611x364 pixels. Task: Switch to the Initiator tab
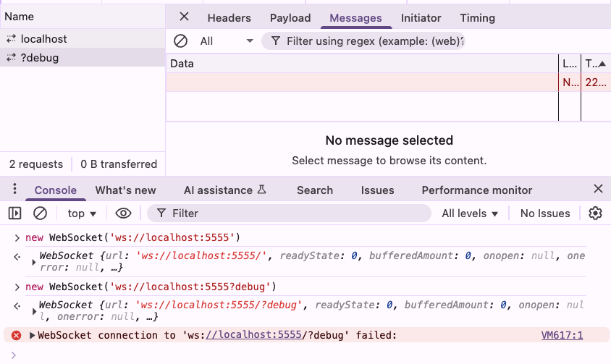click(x=421, y=18)
